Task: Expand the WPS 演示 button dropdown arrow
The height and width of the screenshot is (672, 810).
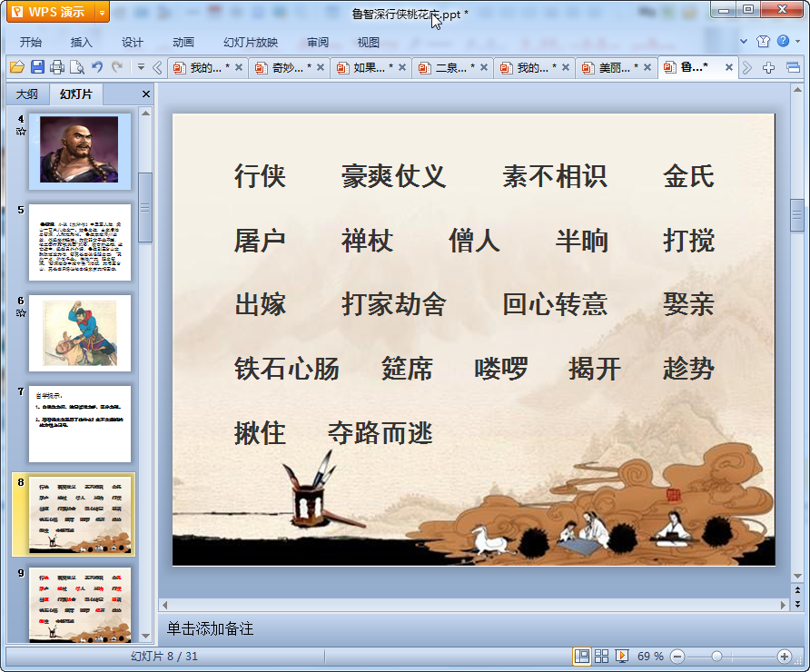Action: pyautogui.click(x=103, y=13)
